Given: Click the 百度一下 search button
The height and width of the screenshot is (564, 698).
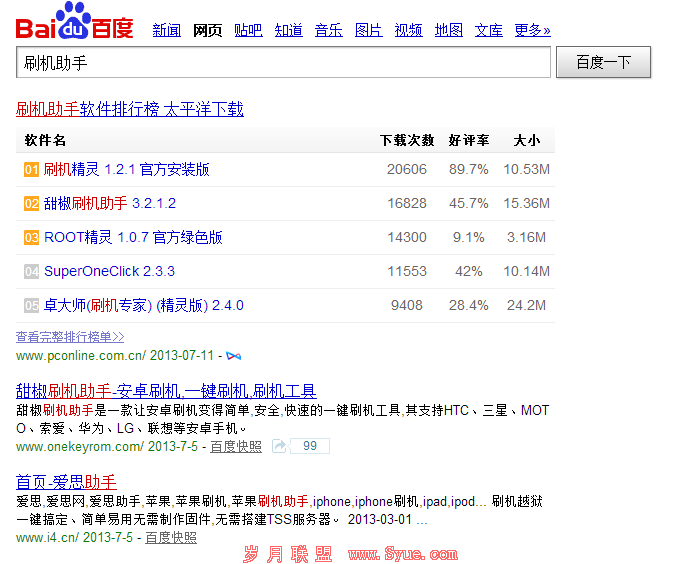Looking at the screenshot, I should pos(603,62).
